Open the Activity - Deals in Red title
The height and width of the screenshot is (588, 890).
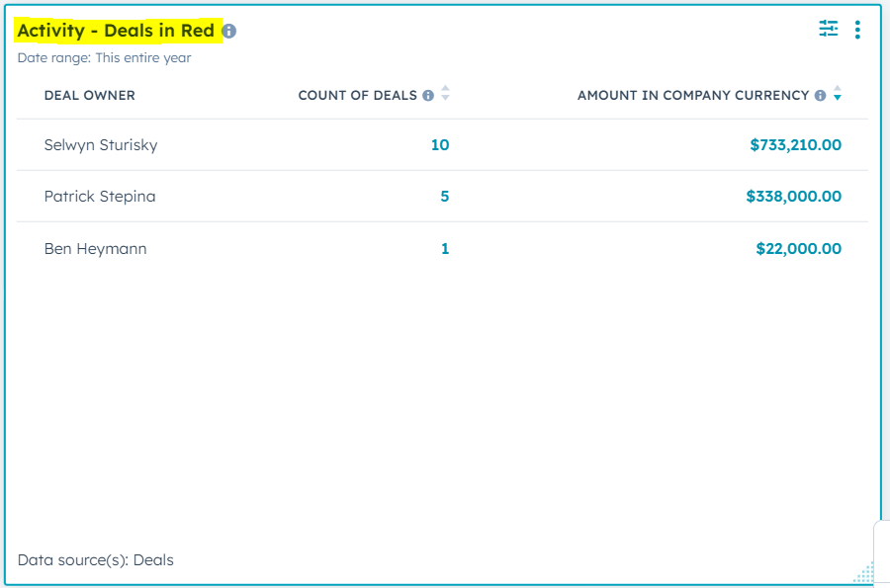click(x=116, y=31)
